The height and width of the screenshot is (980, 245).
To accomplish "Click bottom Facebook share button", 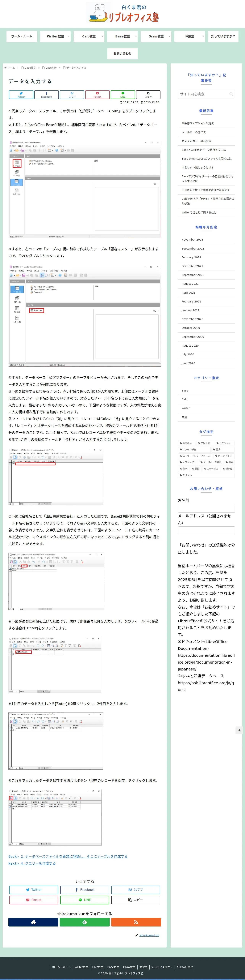I will [85, 890].
